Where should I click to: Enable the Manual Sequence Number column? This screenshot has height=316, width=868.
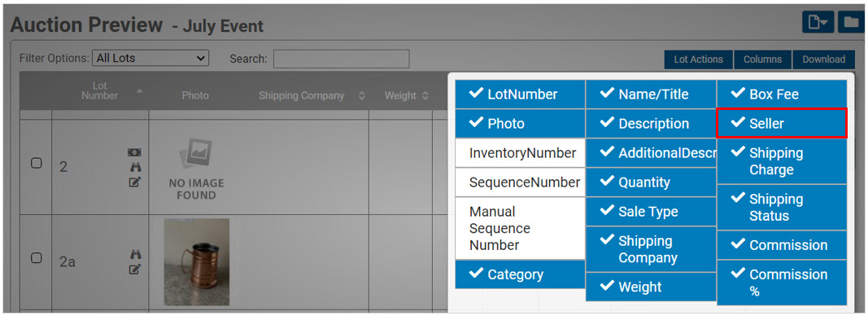[x=520, y=228]
